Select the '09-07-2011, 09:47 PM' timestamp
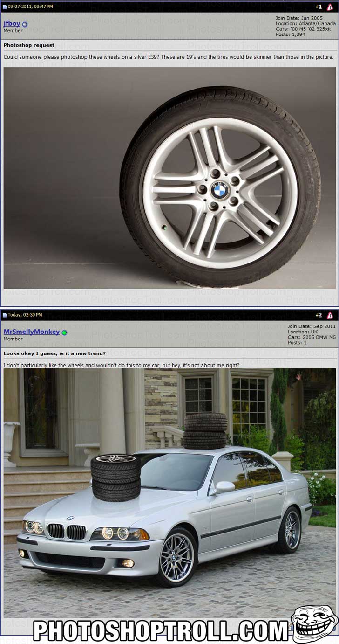Screen dimensions: 339x644 pos(30,7)
